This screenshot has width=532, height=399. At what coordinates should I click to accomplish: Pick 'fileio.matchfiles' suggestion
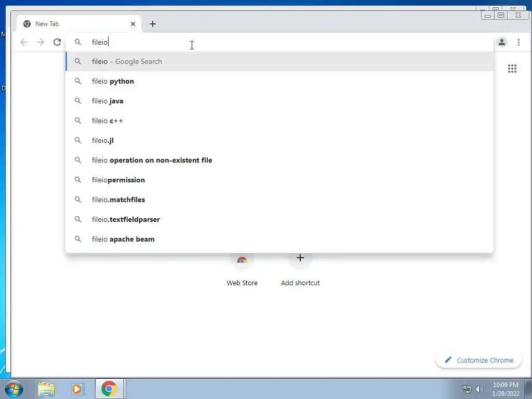click(280, 199)
